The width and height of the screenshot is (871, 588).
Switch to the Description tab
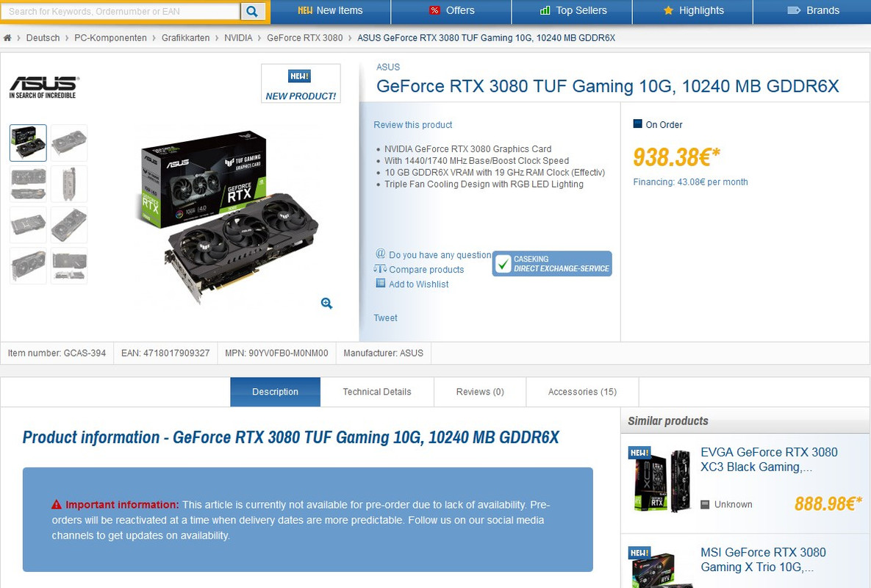tap(275, 392)
